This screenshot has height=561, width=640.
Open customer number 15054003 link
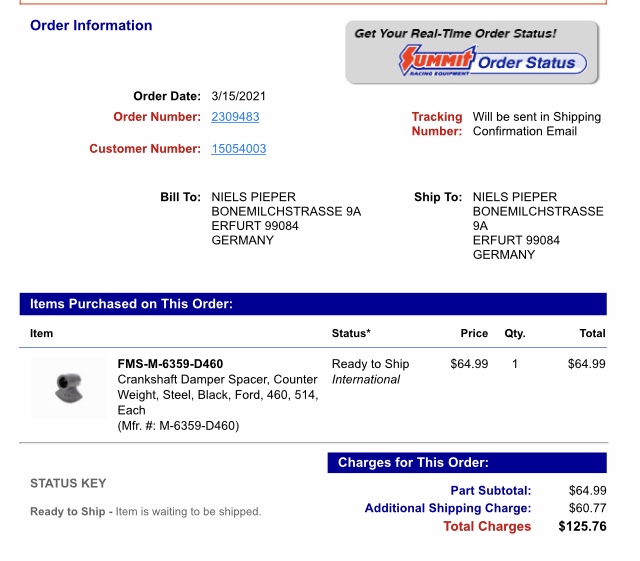[x=239, y=149]
